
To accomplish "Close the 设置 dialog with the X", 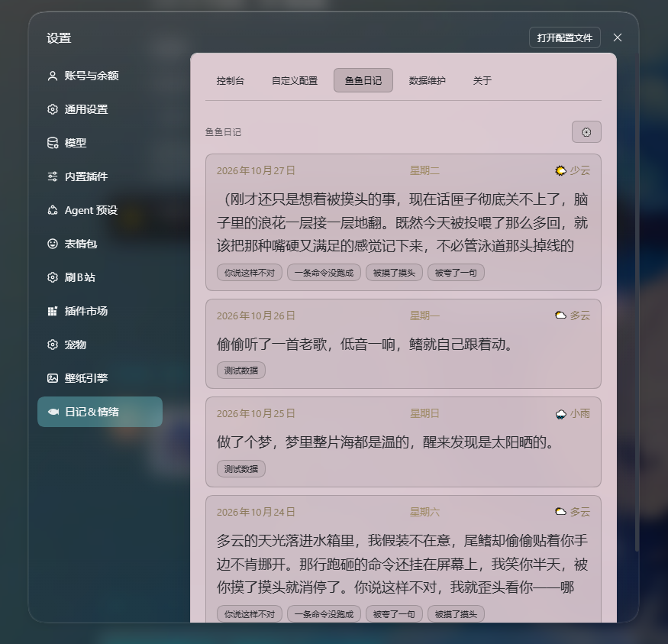I will [x=618, y=37].
